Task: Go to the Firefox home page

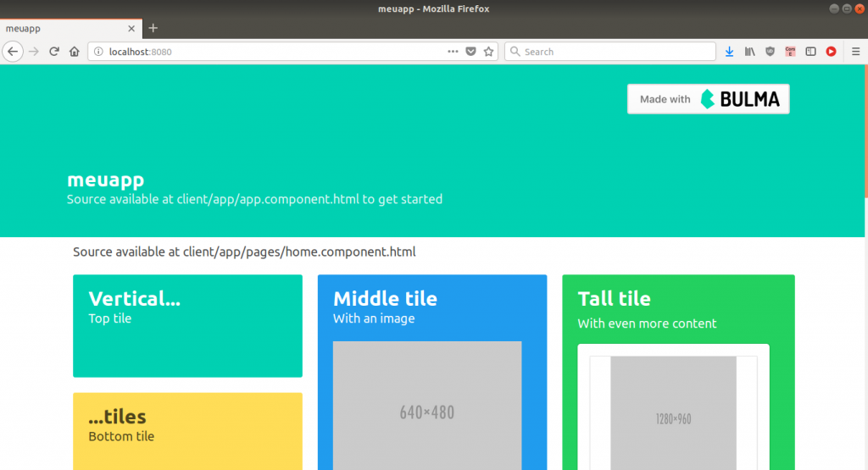Action: tap(75, 52)
